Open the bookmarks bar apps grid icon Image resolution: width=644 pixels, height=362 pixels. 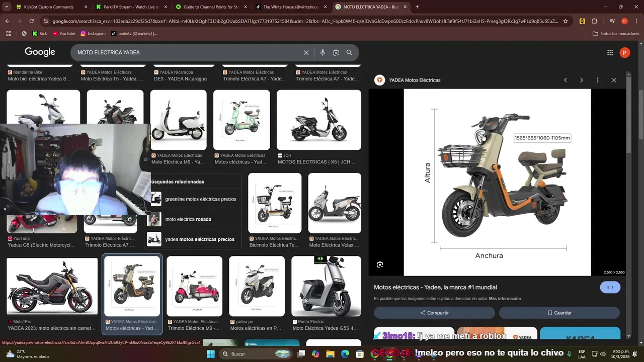[x=9, y=34]
